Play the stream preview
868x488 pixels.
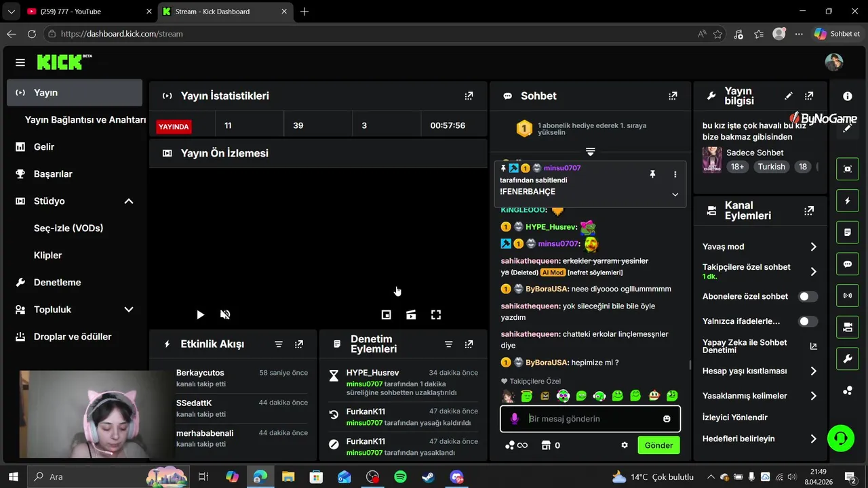(200, 314)
